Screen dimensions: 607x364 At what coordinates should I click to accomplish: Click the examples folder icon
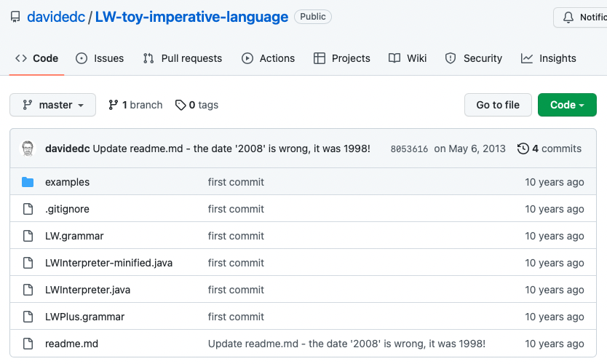click(x=28, y=182)
